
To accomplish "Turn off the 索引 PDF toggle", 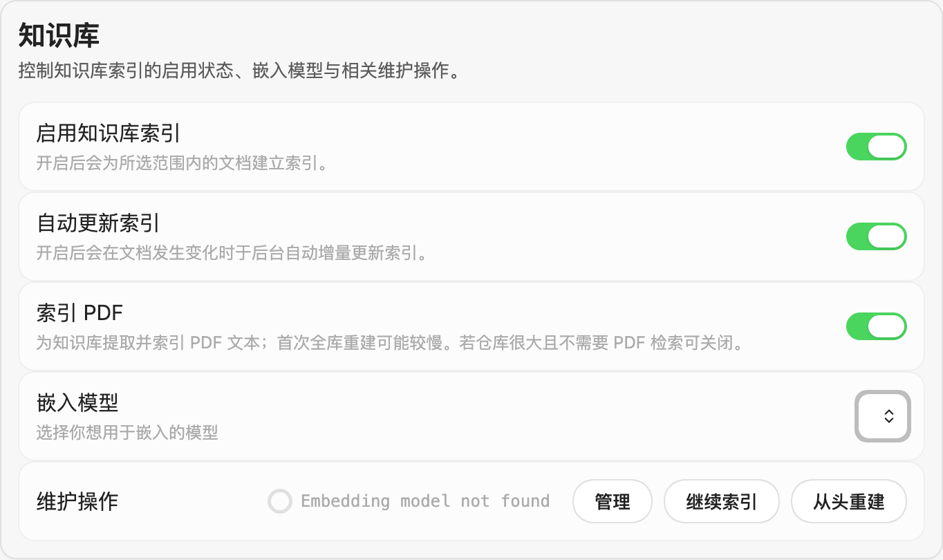I will [876, 326].
